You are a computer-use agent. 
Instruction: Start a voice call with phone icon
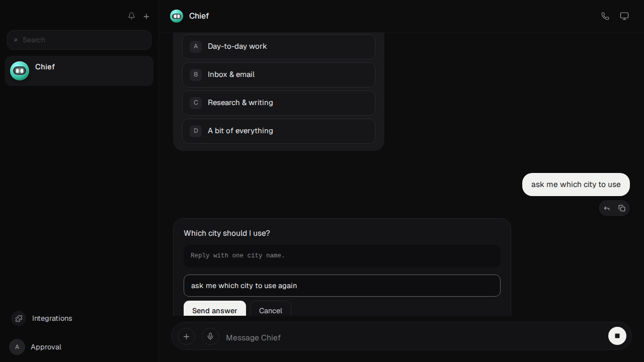pos(605,16)
